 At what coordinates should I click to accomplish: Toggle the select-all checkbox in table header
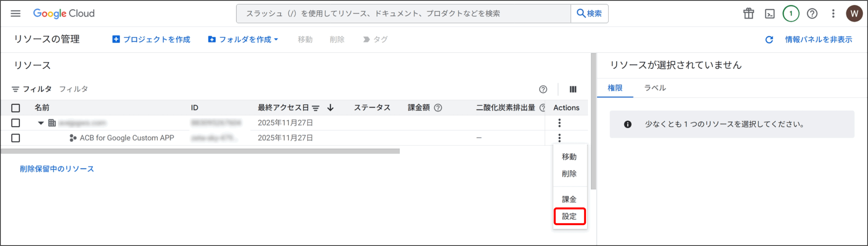click(16, 108)
